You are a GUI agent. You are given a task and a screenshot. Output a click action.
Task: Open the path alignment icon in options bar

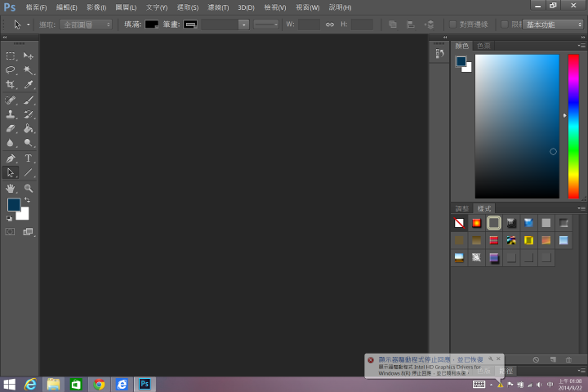point(411,24)
